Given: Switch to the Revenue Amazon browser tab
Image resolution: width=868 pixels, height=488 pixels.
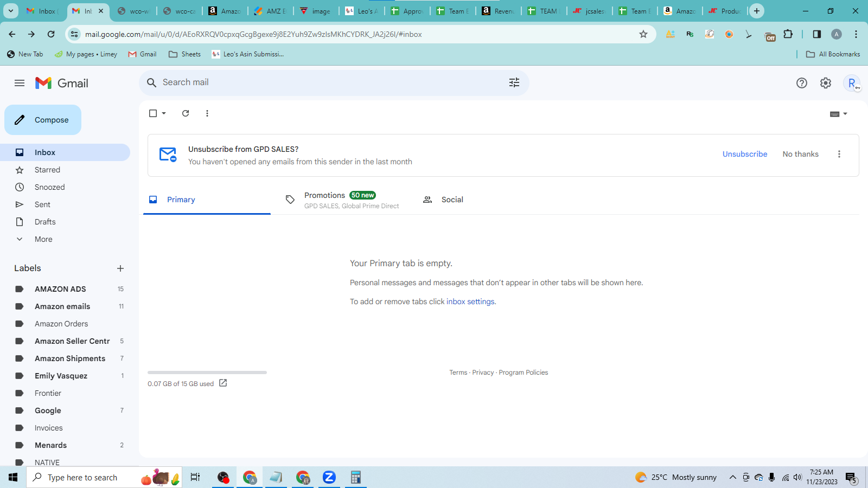Looking at the screenshot, I should pyautogui.click(x=499, y=11).
